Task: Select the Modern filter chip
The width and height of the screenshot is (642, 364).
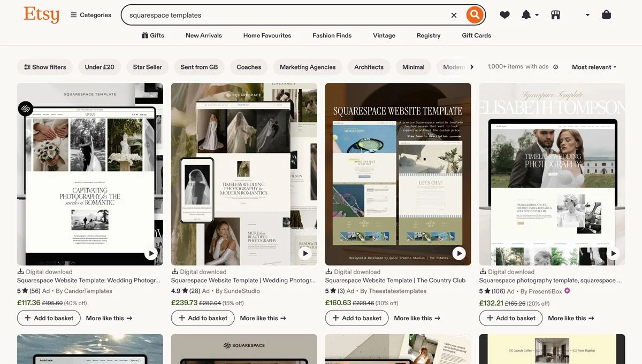Action: [452, 67]
